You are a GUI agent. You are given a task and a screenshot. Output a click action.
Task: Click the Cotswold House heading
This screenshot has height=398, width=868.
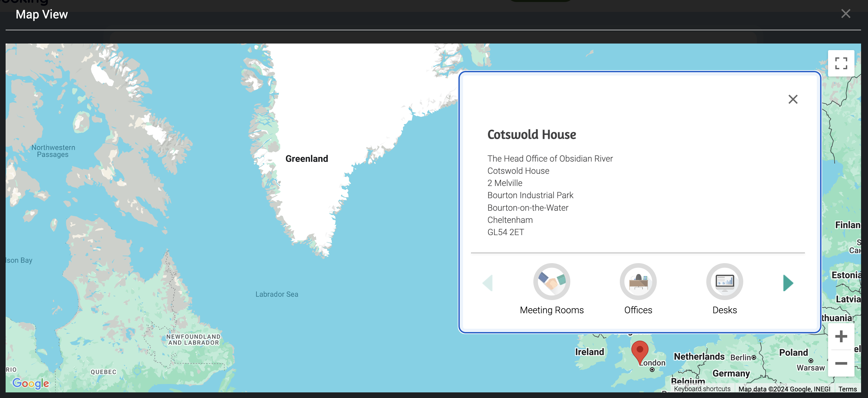[x=531, y=134]
